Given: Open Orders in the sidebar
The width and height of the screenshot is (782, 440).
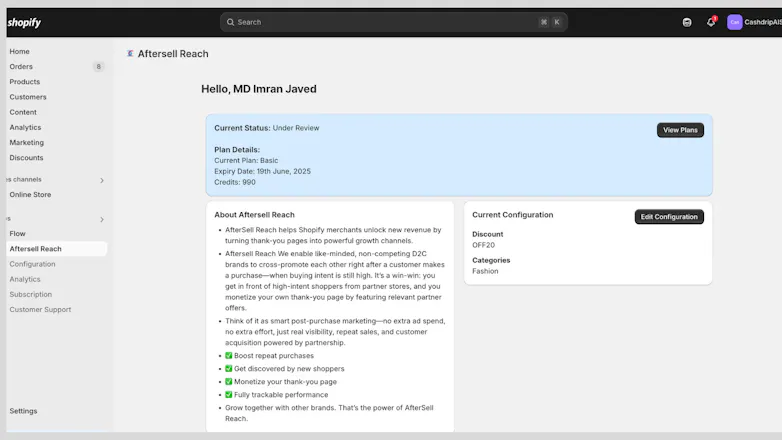Looking at the screenshot, I should (21, 66).
